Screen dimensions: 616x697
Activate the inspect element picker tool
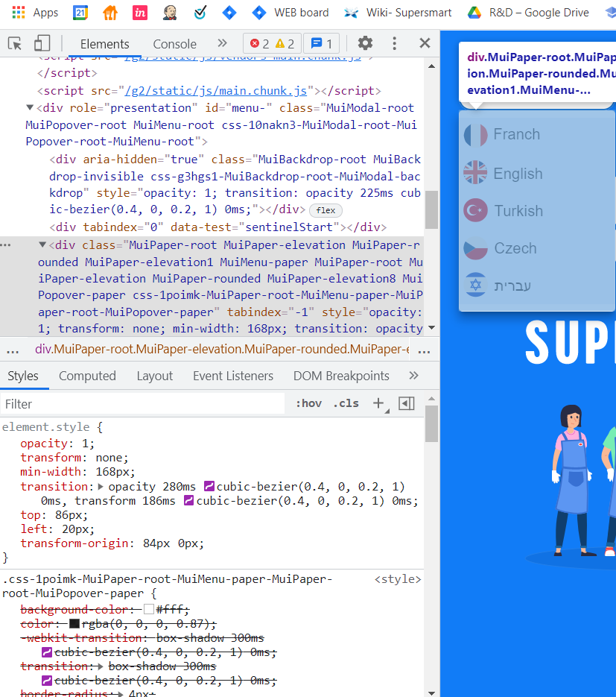tap(15, 43)
